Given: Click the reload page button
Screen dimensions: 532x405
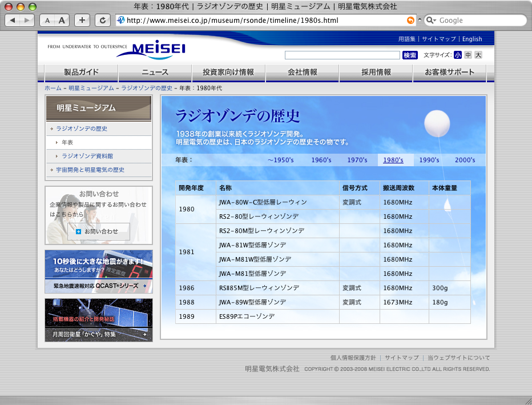Looking at the screenshot, I should click(x=102, y=20).
